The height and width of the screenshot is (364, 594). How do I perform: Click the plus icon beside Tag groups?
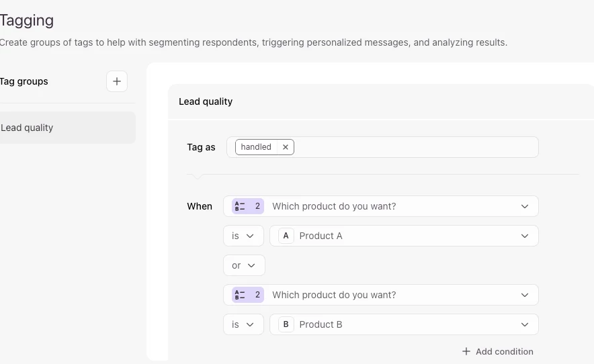click(117, 81)
